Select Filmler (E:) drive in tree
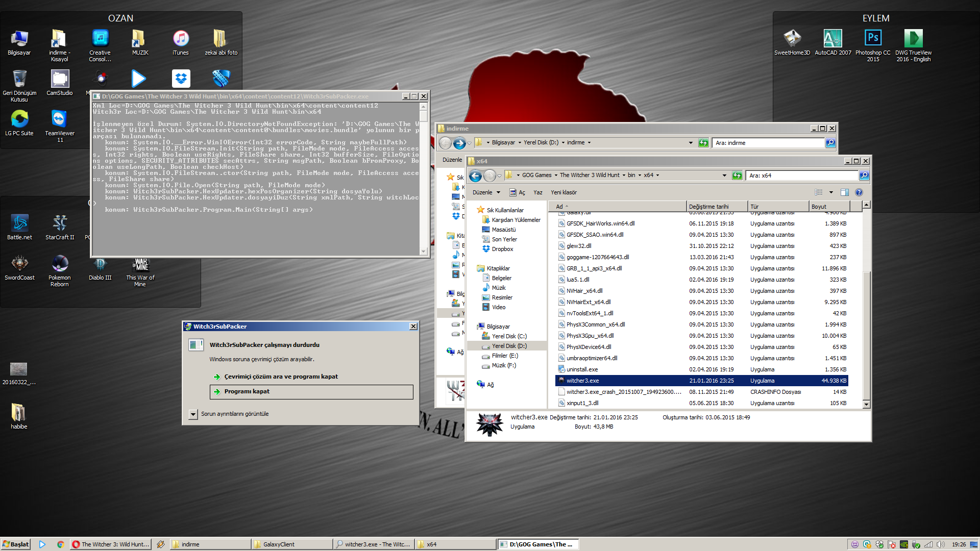The width and height of the screenshot is (980, 551). tap(500, 356)
